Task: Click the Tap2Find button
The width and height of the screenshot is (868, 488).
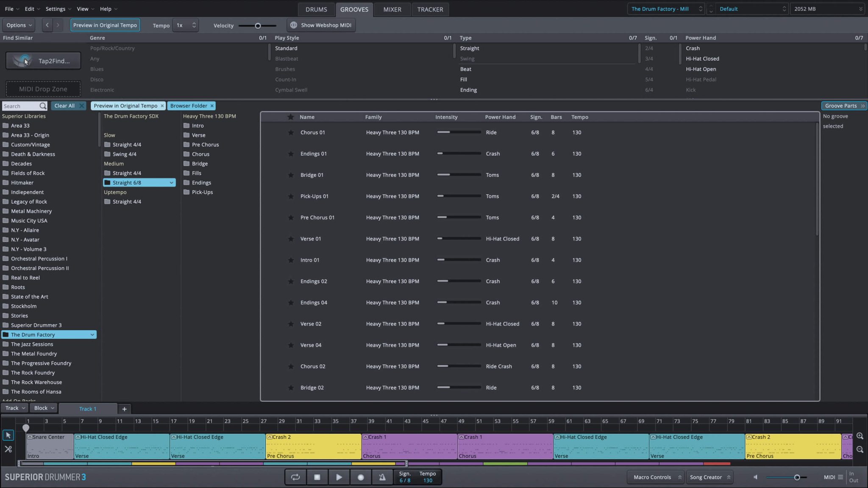Action: [43, 61]
